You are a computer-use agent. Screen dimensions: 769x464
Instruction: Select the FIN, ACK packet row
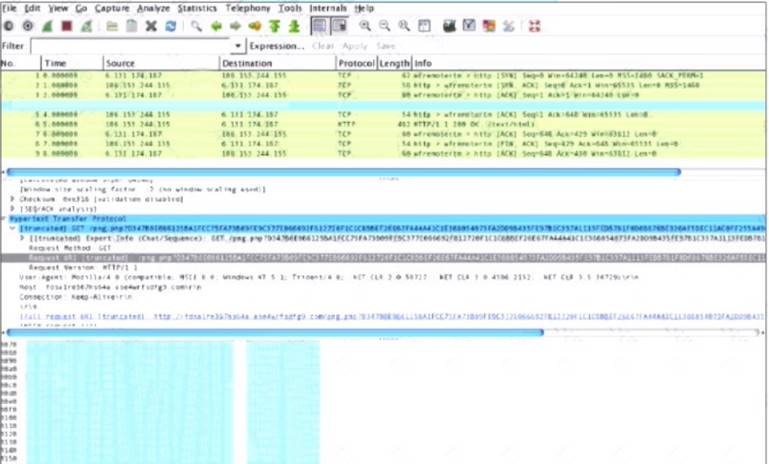[384, 144]
